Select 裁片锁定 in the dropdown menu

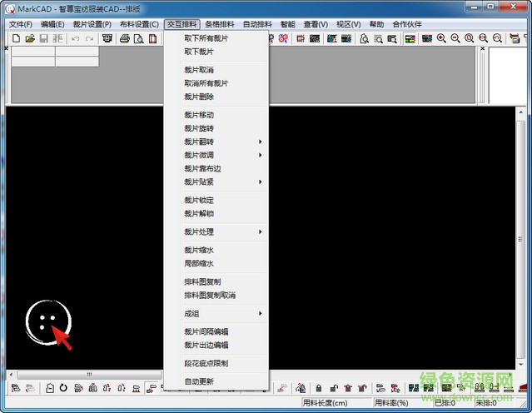pyautogui.click(x=199, y=200)
